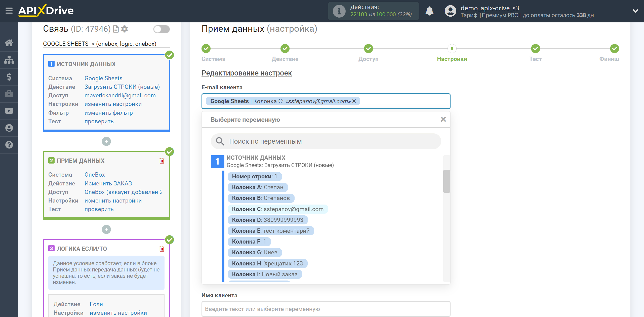Open the briefcase sidebar icon
644x317 pixels.
[9, 94]
